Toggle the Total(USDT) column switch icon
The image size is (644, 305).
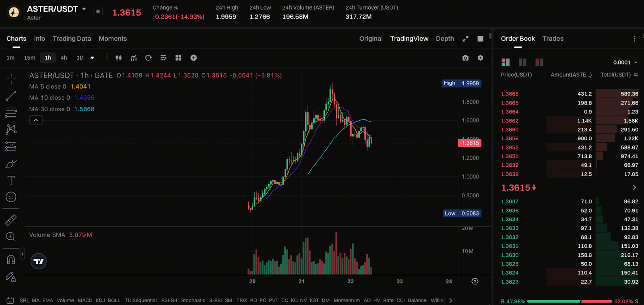click(x=636, y=75)
